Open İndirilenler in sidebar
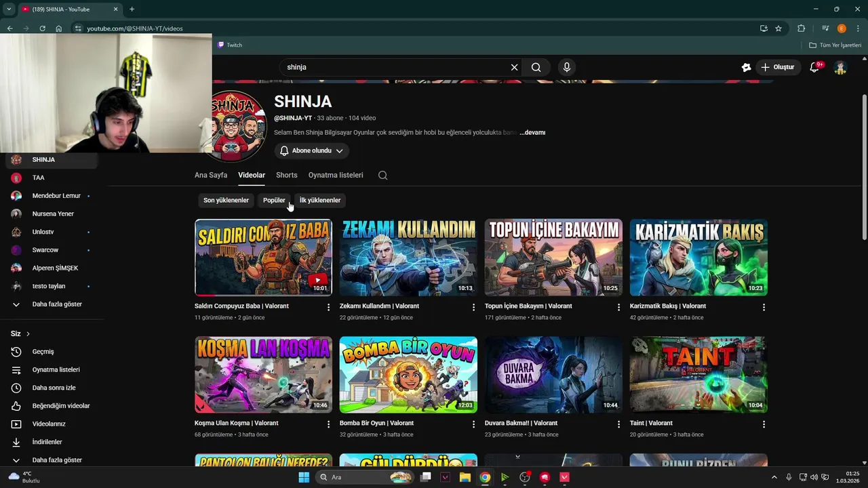Screen dimensions: 868x488 click(x=53, y=442)
